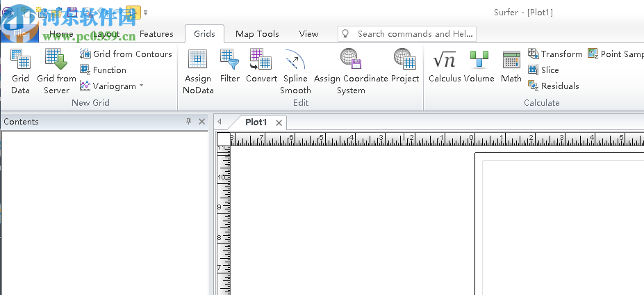Expand the quick access toolbar dropdown
The width and height of the screenshot is (644, 295).
pos(145,13)
